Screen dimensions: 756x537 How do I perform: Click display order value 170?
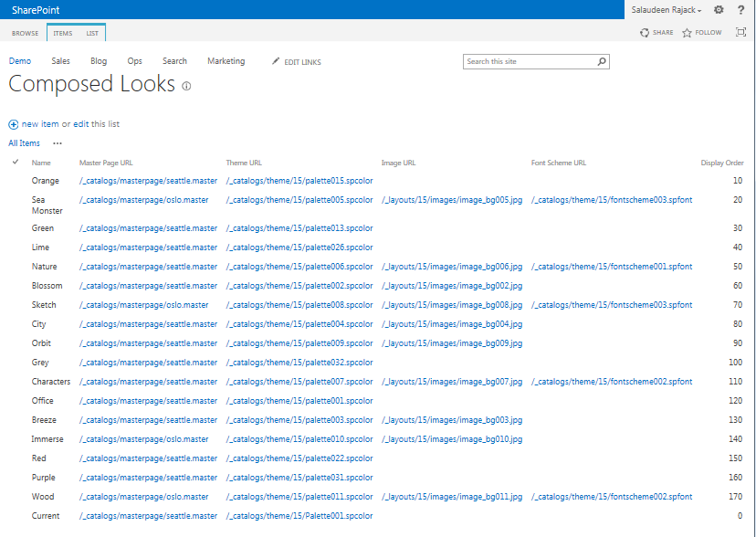pyautogui.click(x=735, y=497)
